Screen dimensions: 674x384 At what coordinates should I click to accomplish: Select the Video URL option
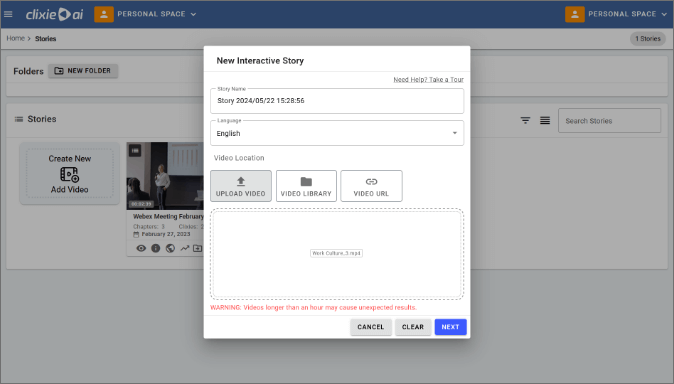[371, 186]
